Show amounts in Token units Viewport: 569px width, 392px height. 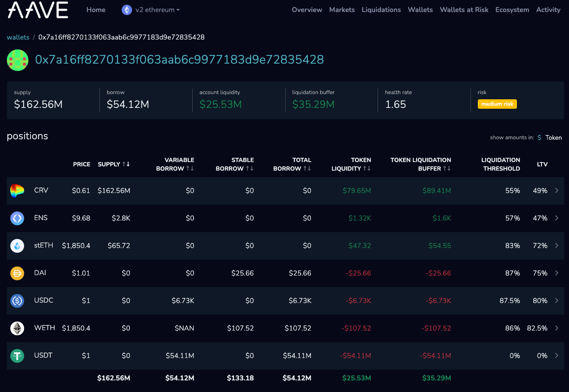pos(554,138)
